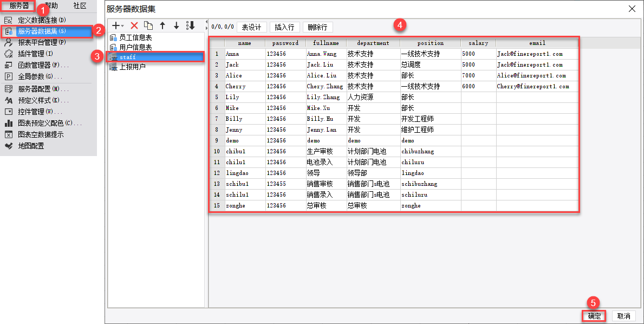The height and width of the screenshot is (324, 644).
Task: Select the 总调度 position cell
Action: (431, 65)
